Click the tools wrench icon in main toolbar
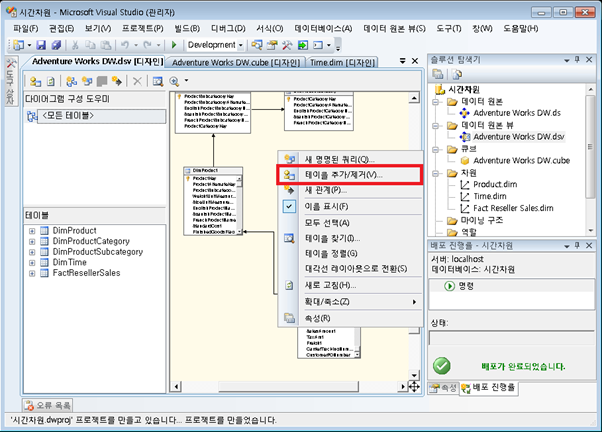 (287, 45)
